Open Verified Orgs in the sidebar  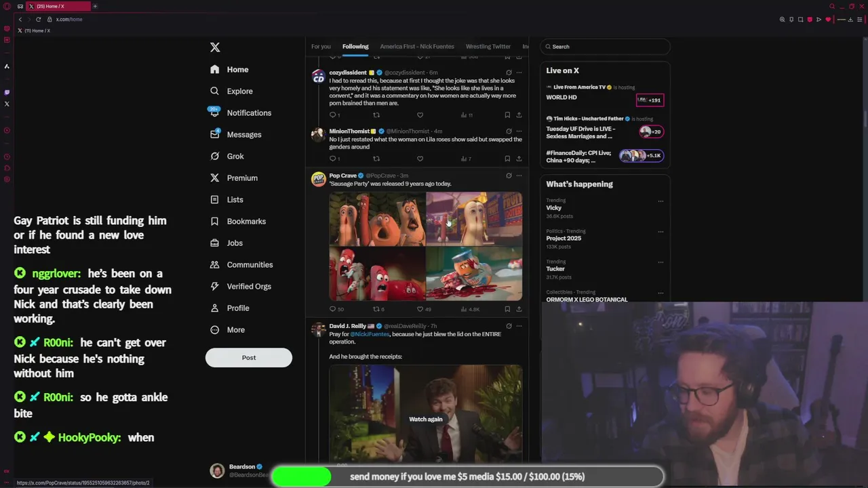click(240, 286)
